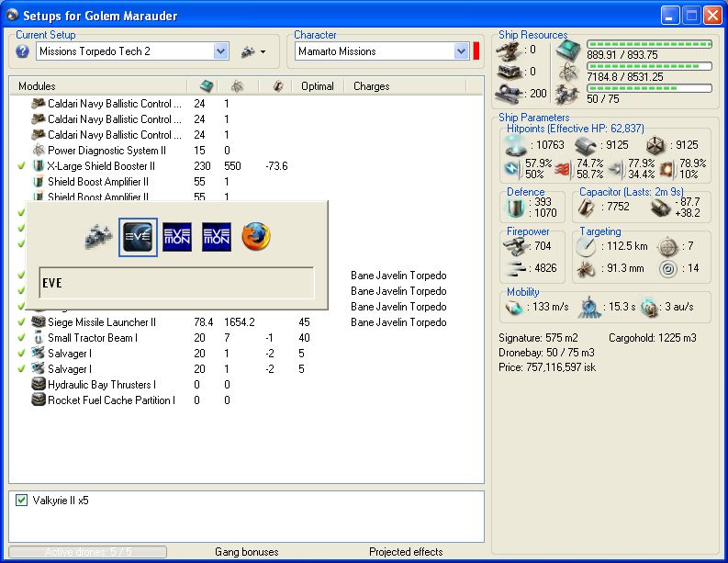Click the EVE label in the task switcher

[x=52, y=283]
